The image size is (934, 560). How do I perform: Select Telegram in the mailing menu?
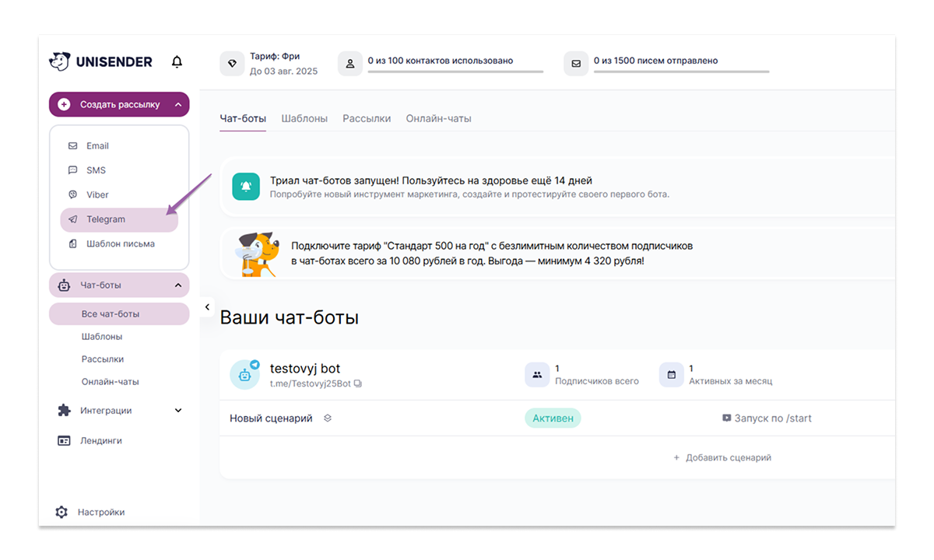(106, 219)
